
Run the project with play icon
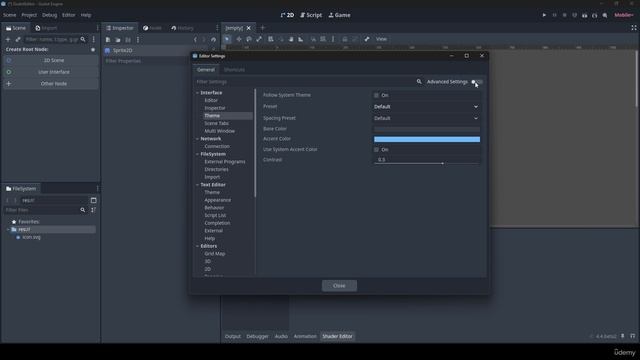pos(544,15)
